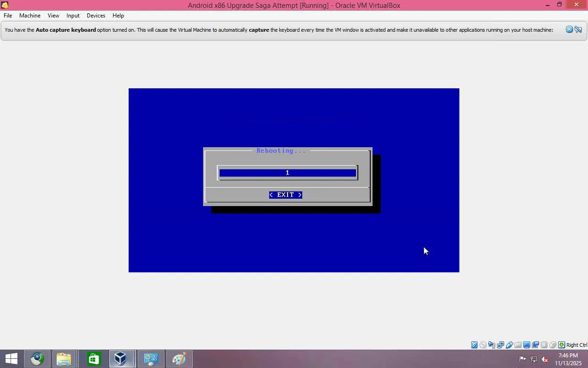Image resolution: width=588 pixels, height=368 pixels.
Task: Click the hard disk activity indicator
Action: tap(475, 345)
